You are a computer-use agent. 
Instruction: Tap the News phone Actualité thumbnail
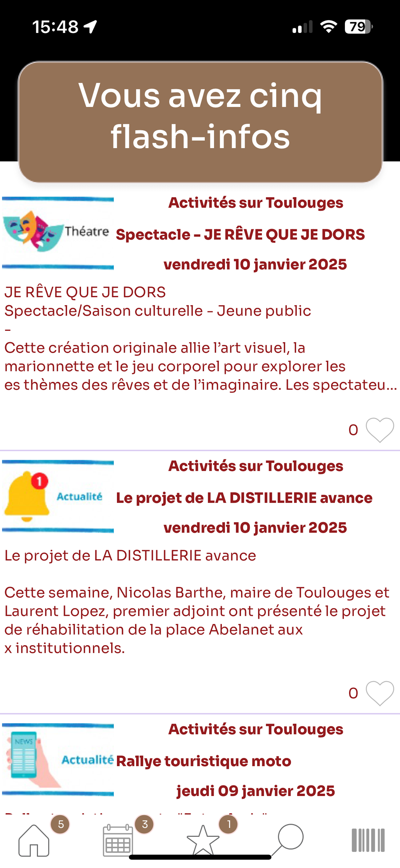pyautogui.click(x=58, y=760)
